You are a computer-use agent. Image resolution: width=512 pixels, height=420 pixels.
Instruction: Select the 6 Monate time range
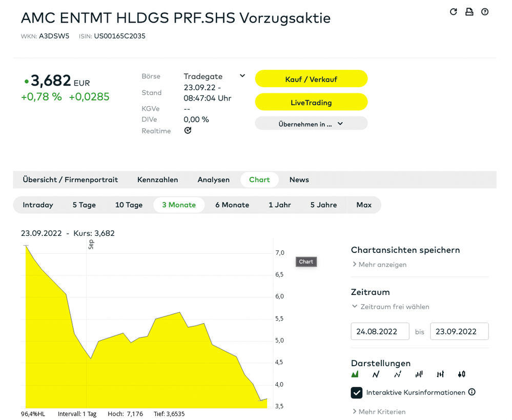click(x=232, y=205)
